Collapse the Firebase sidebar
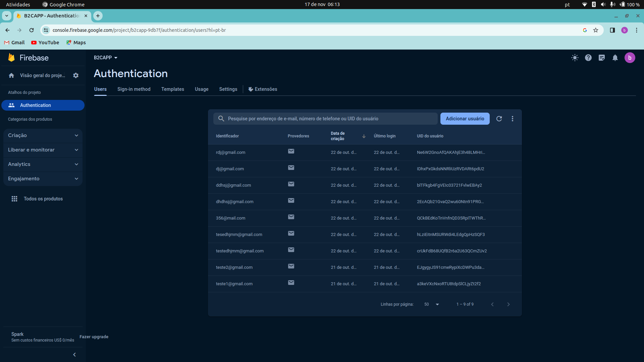 [x=74, y=355]
